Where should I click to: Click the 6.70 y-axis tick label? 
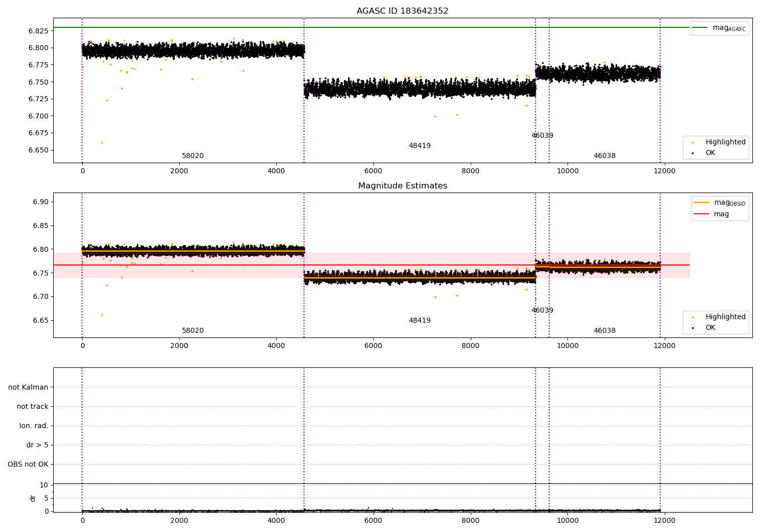41,296
